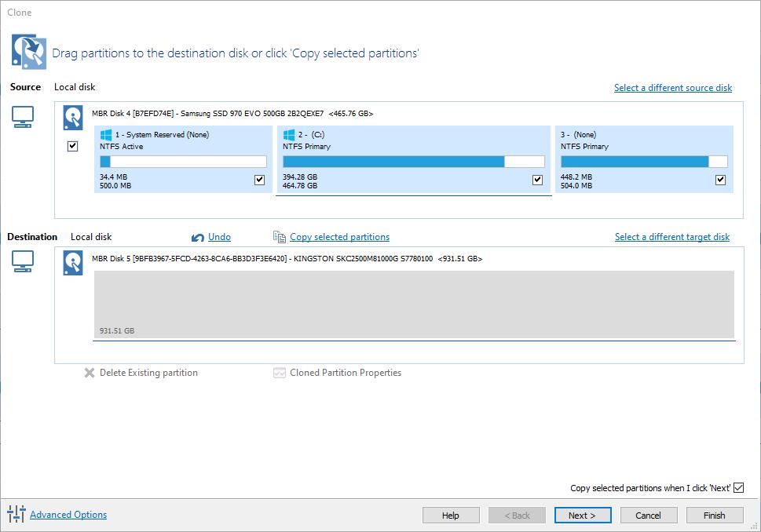
Task: Uncheck the whole source disk checkbox
Action: pyautogui.click(x=73, y=146)
